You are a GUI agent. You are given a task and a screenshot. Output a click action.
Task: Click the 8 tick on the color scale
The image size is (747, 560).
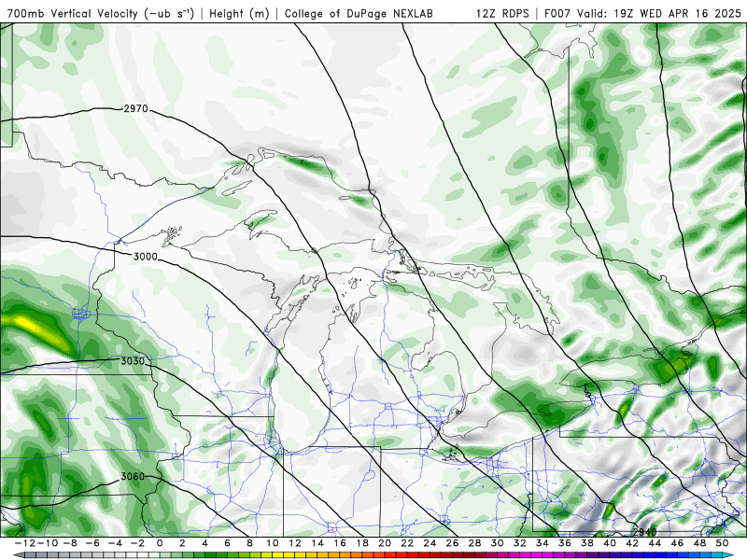[249, 543]
